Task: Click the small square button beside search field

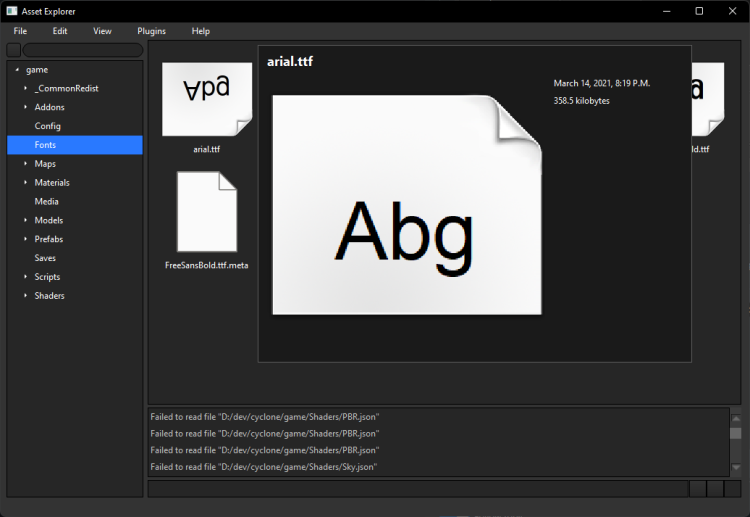Action: pos(14,50)
